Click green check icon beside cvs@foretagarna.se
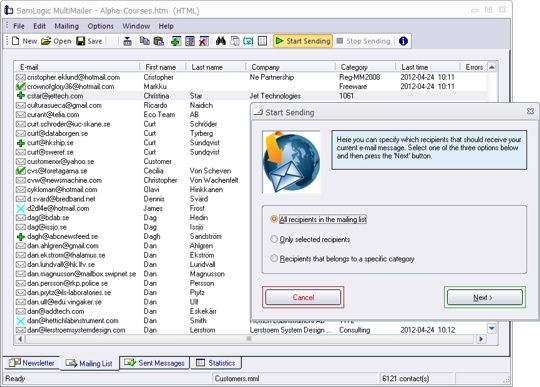 point(21,171)
